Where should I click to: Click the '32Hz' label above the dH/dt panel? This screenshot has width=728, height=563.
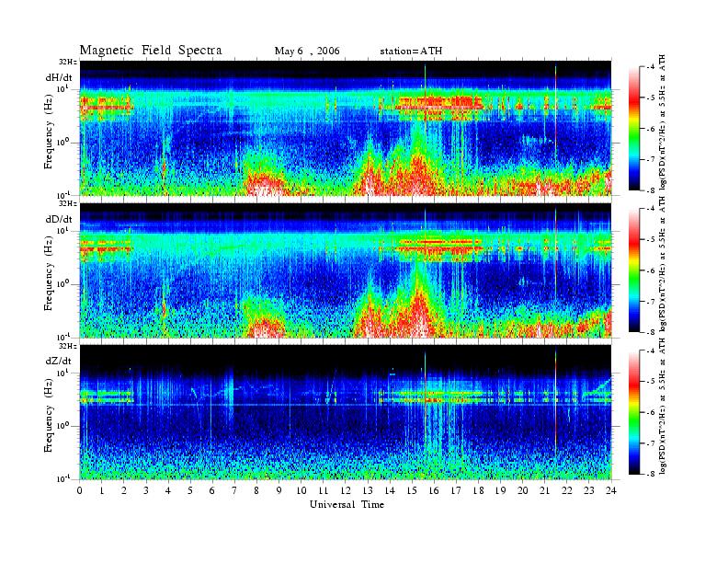point(68,61)
